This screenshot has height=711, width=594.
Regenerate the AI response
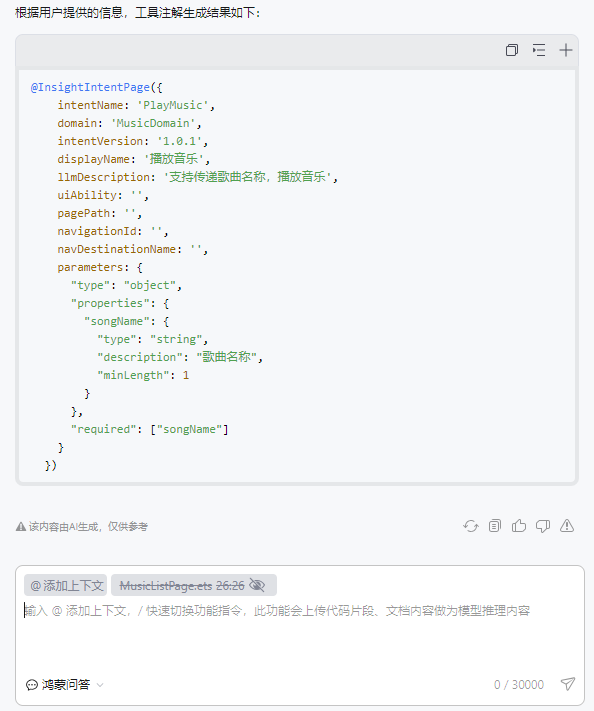pyautogui.click(x=471, y=526)
